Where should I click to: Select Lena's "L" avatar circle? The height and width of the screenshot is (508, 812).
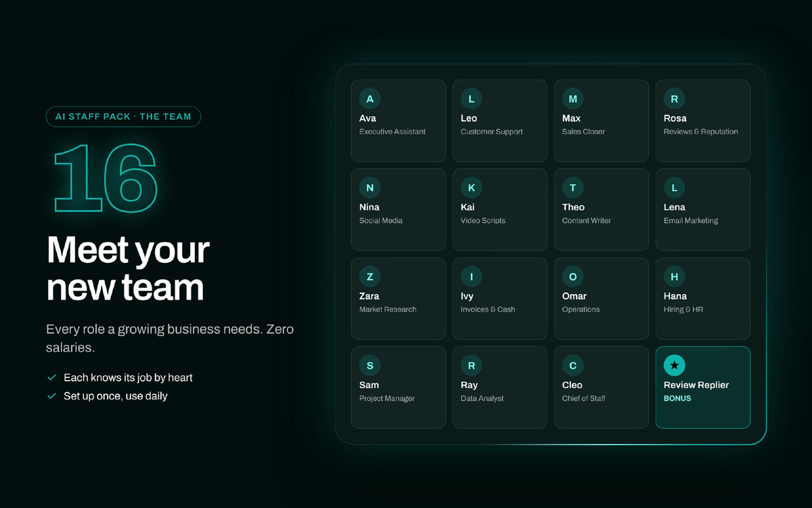pos(675,188)
